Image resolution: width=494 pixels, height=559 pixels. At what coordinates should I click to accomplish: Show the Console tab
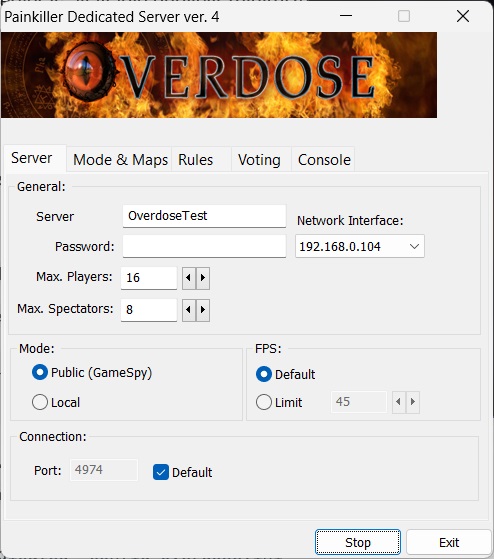pos(323,160)
